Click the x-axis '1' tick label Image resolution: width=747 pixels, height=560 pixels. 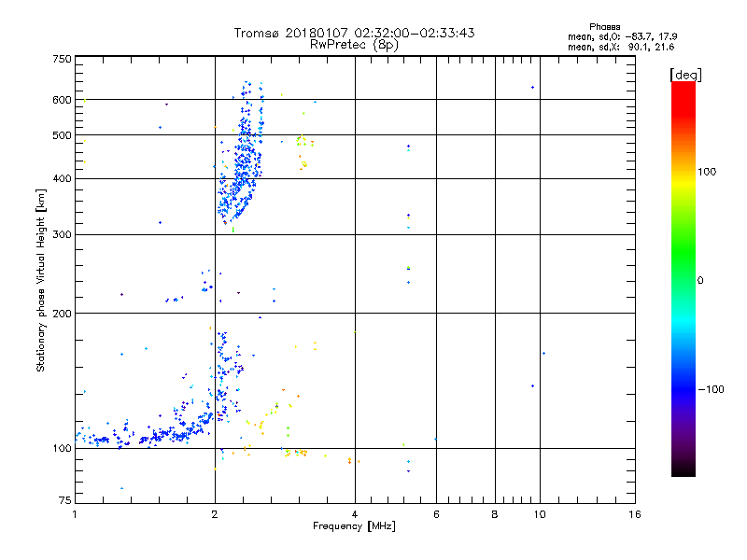tap(75, 514)
